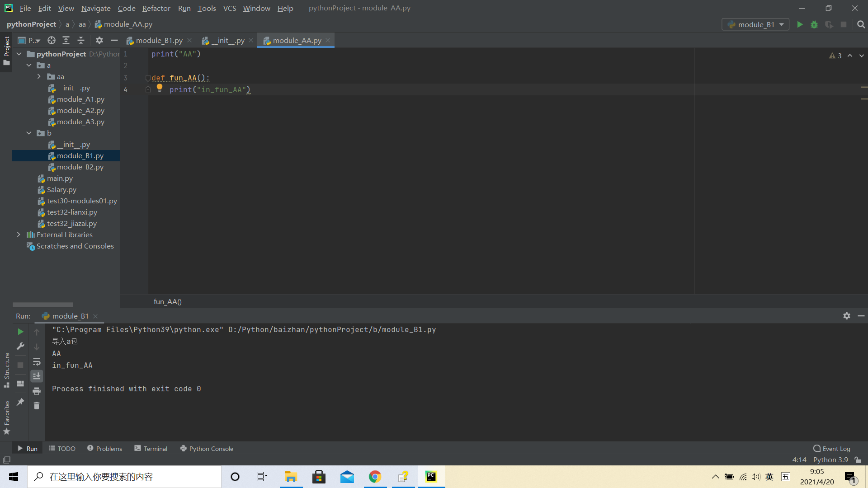Go to next highlighted error arrow
868x488 pixels.
tap(862, 56)
